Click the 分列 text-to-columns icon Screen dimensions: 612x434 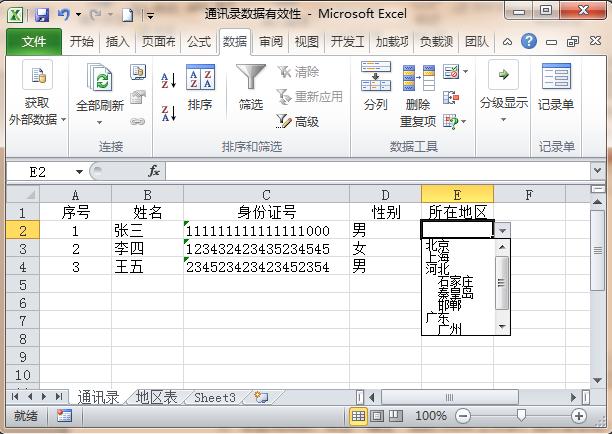coord(376,88)
